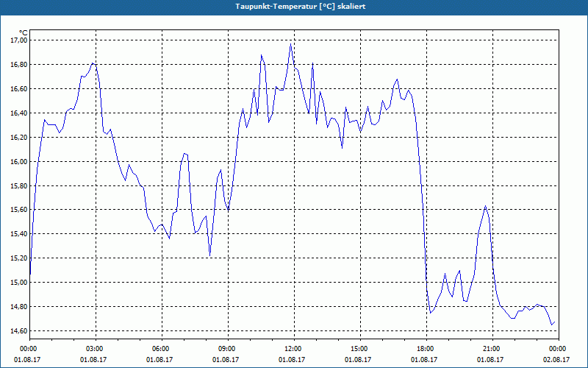Image resolution: width=588 pixels, height=368 pixels.
Task: Click the 01.08.17 date below 06:00
Action: coord(159,360)
